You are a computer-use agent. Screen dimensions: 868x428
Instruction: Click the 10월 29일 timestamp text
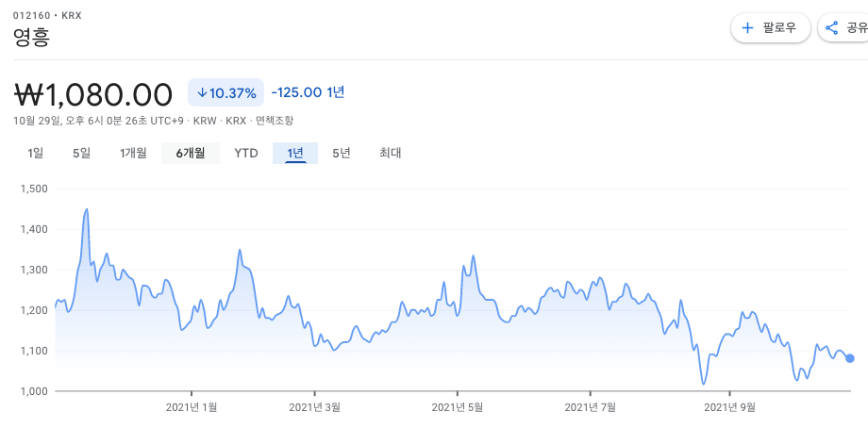point(100,121)
